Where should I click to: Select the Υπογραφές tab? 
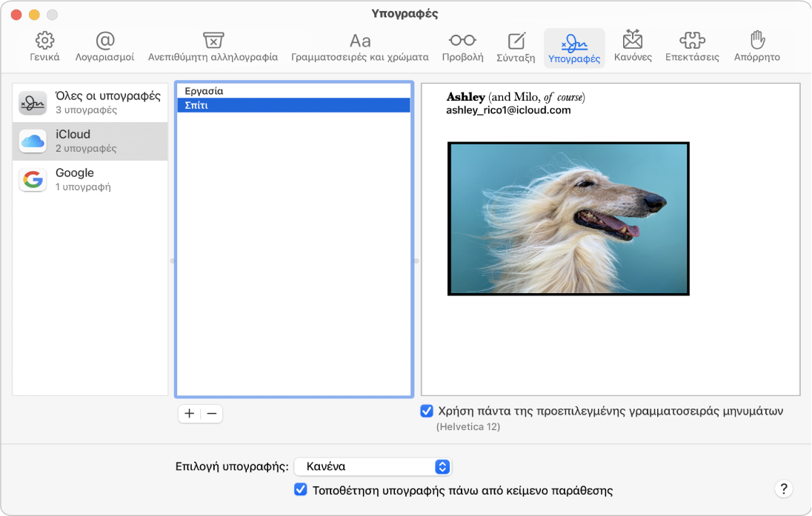[x=574, y=48]
